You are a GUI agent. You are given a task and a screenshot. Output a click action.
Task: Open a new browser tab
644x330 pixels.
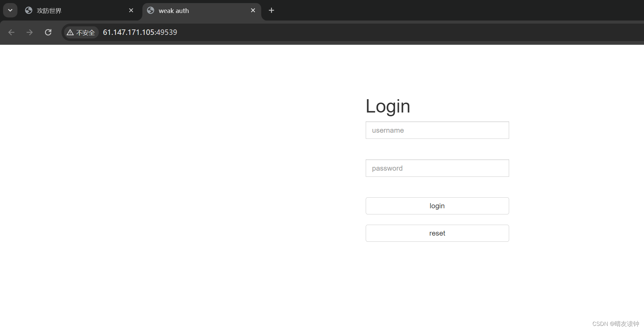point(271,10)
